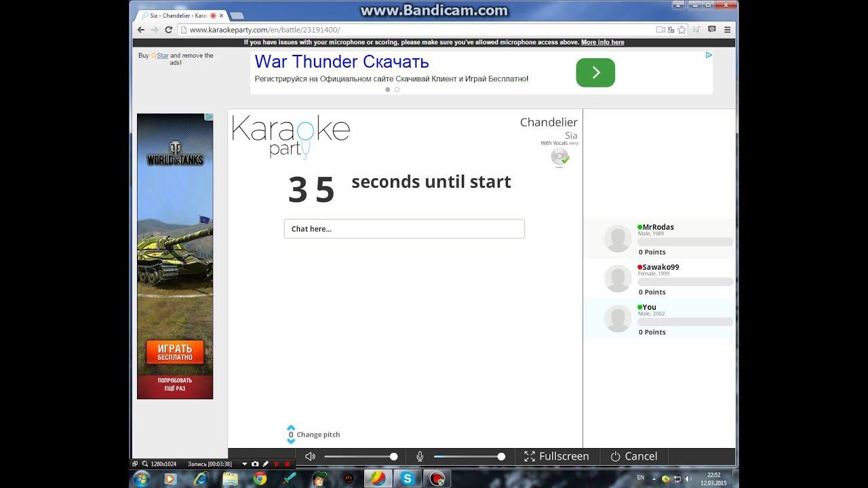The height and width of the screenshot is (488, 868).
Task: Reload the karaokeparty page
Action: click(x=168, y=30)
